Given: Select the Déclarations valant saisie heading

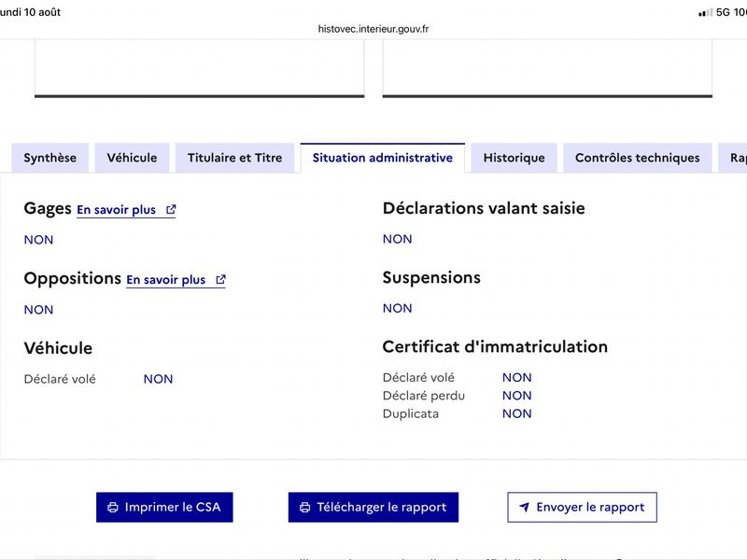Looking at the screenshot, I should pyautogui.click(x=484, y=208).
